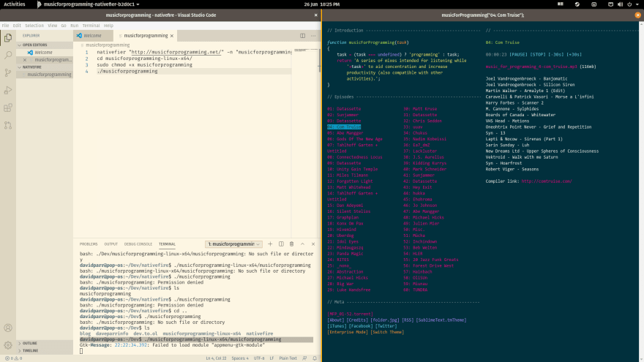Play episode 60: TUNDRA
Screen dimensions: 644x362
click(415, 290)
